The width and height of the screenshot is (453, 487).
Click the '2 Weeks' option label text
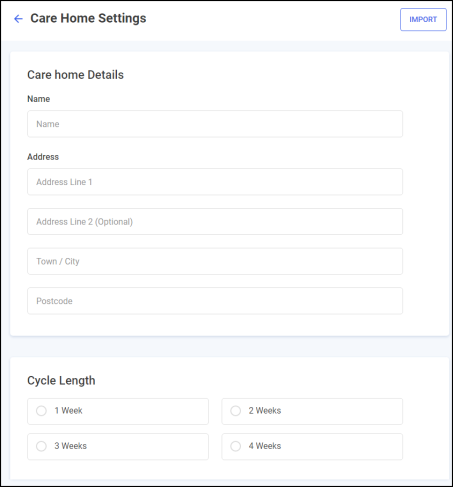[x=265, y=411]
